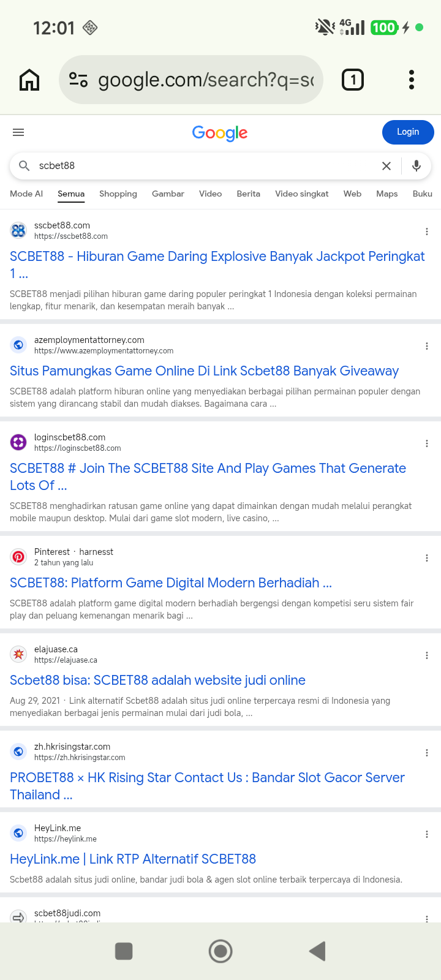Switch to the Shopping tab
Viewport: 441px width, 980px height.
tap(118, 194)
